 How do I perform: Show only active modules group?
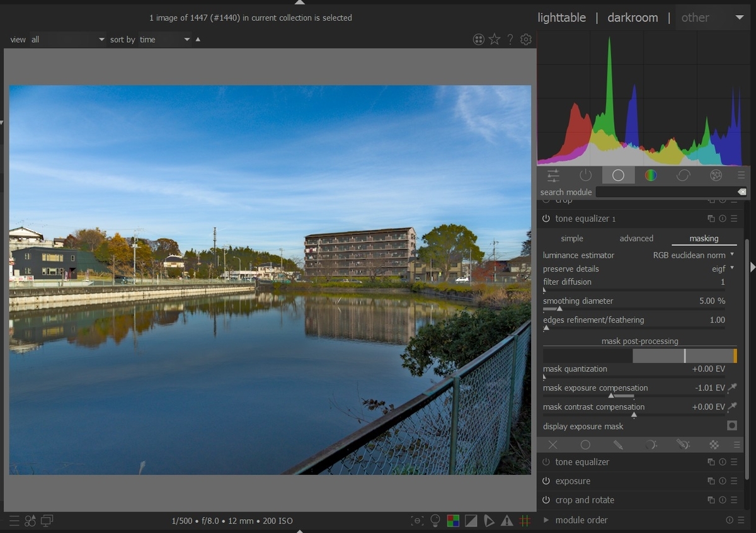coord(585,175)
